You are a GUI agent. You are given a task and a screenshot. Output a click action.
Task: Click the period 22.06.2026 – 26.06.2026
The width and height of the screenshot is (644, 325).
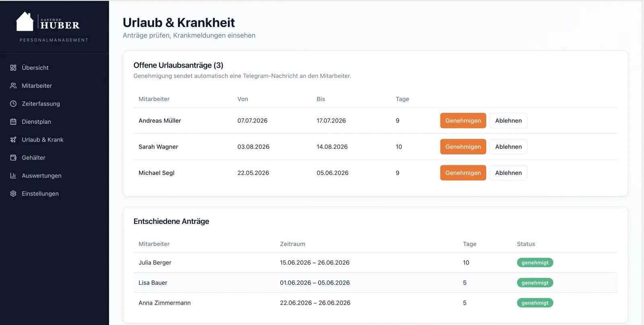tap(315, 303)
